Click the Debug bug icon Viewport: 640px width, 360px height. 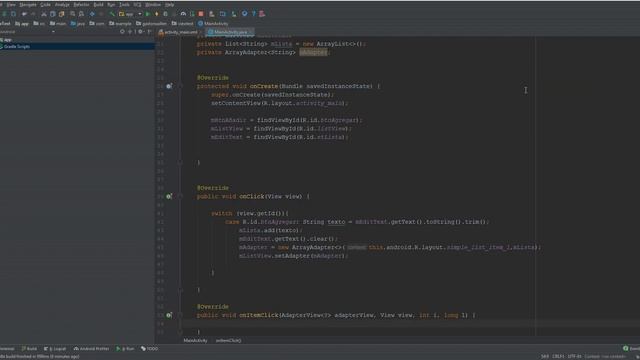(x=165, y=13)
